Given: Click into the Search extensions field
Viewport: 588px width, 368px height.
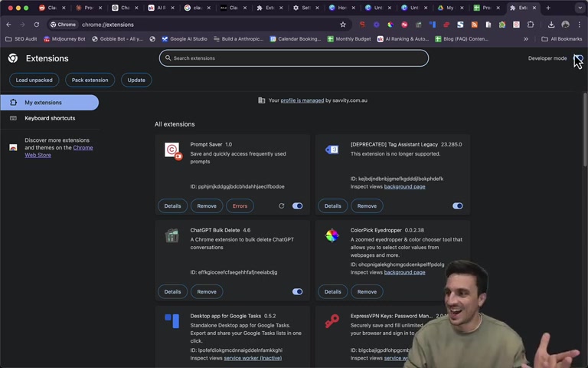Looking at the screenshot, I should (x=294, y=58).
